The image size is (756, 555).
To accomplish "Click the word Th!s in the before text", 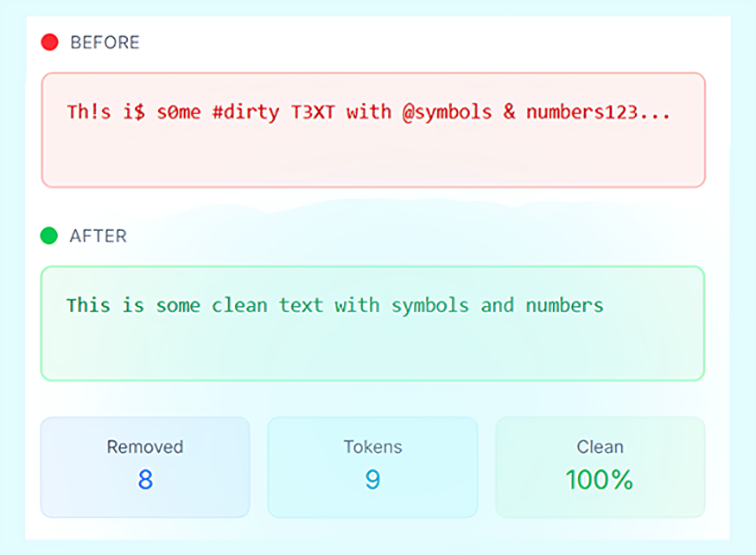I will coord(89,112).
